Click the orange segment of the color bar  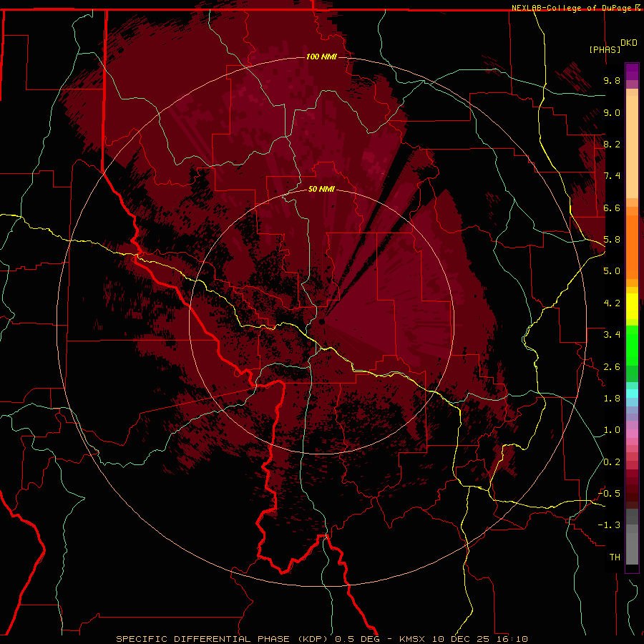click(632, 246)
